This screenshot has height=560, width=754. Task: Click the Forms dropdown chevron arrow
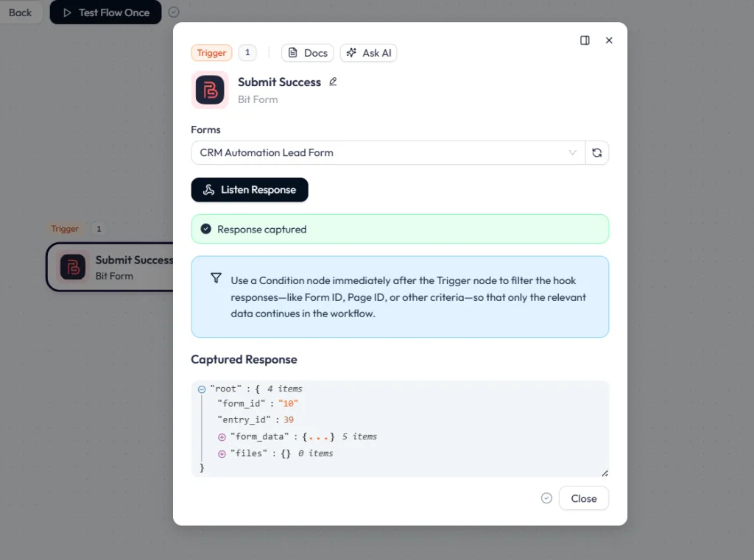572,152
